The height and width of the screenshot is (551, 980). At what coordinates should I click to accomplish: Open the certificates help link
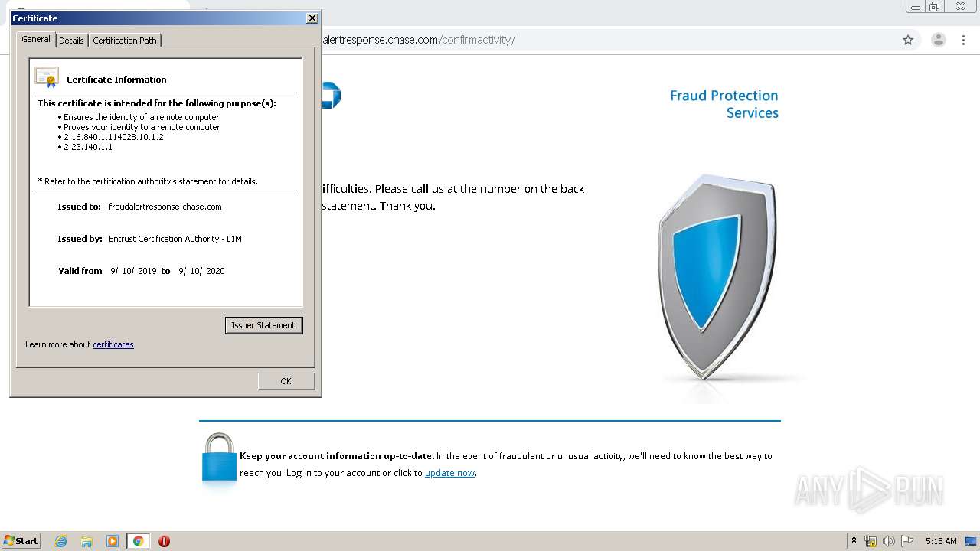113,344
